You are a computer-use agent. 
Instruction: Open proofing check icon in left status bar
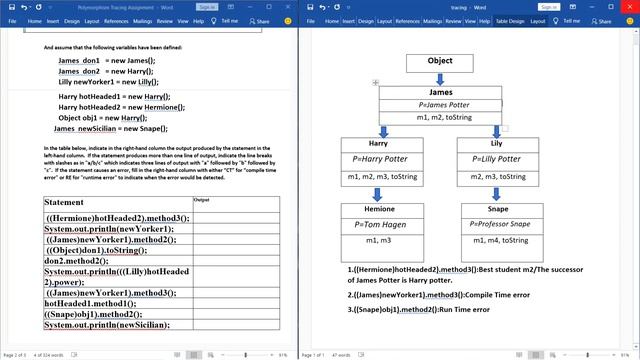click(x=74, y=355)
